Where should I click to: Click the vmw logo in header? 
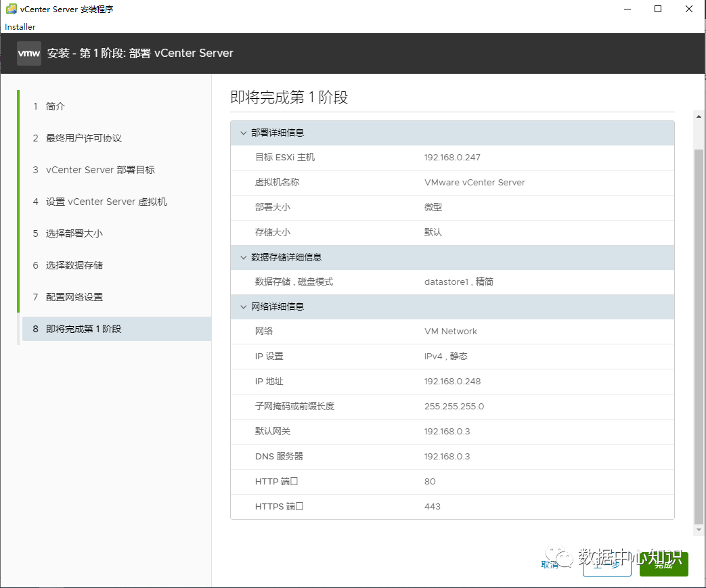click(29, 53)
